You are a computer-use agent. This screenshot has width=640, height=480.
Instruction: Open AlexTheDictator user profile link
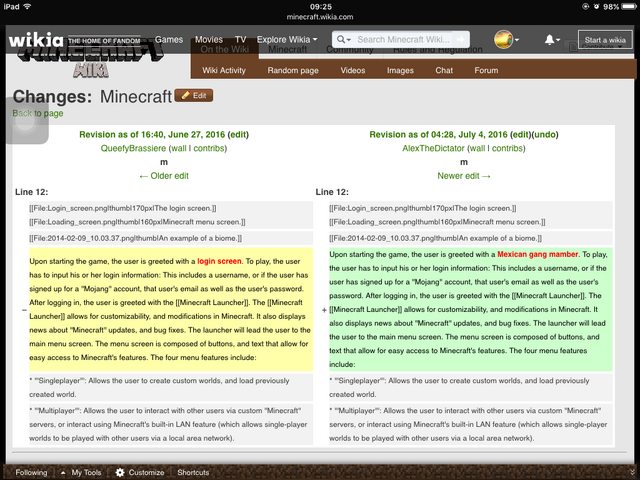(x=433, y=148)
